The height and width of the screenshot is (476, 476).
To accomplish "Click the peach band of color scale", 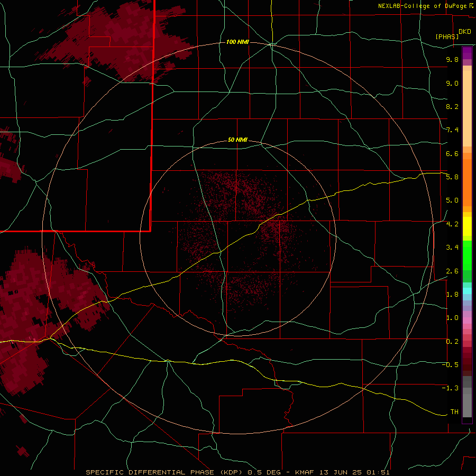I will (x=467, y=108).
